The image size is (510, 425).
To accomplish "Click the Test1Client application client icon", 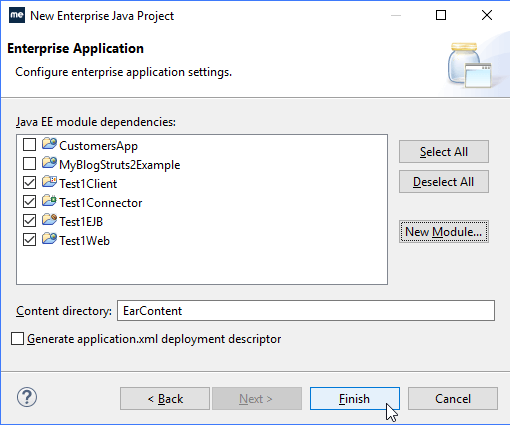I will click(x=49, y=182).
